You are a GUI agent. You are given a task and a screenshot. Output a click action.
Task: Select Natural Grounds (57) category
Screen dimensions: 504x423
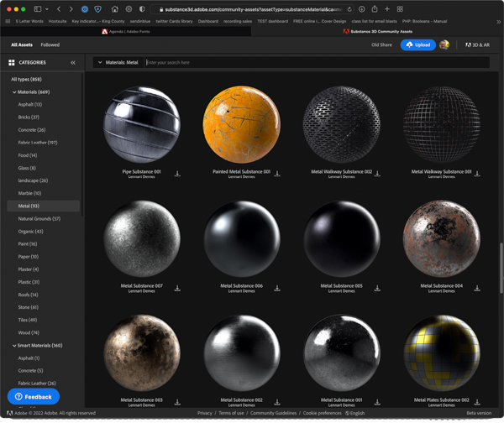tap(39, 219)
